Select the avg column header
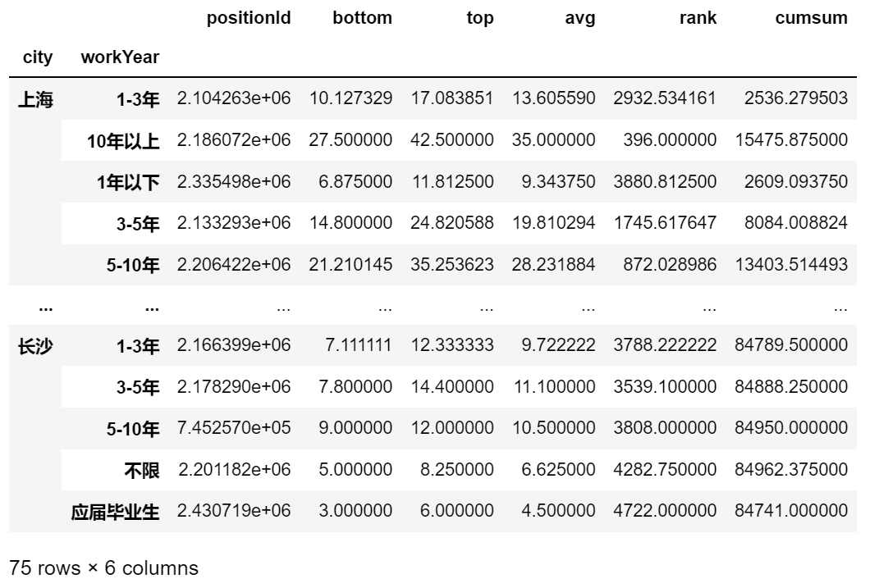The width and height of the screenshot is (870, 588). pos(579,18)
